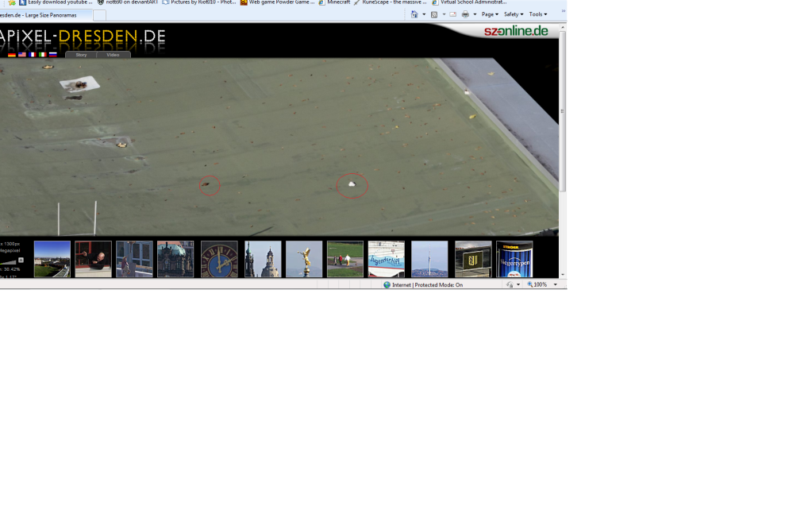Select the Russian flag language option
Image resolution: width=812 pixels, height=529 pixels.
(53, 54)
